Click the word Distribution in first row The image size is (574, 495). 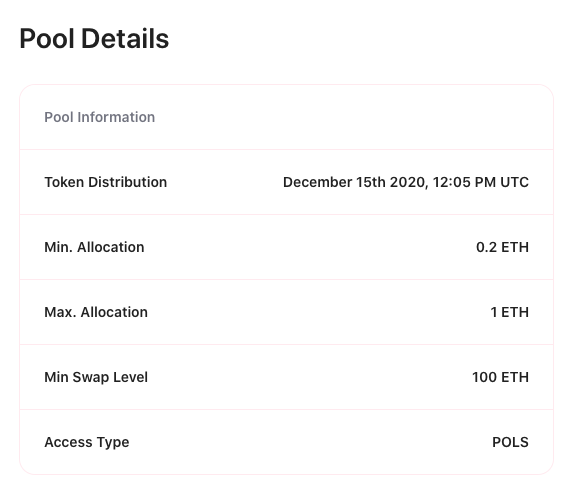pos(127,182)
